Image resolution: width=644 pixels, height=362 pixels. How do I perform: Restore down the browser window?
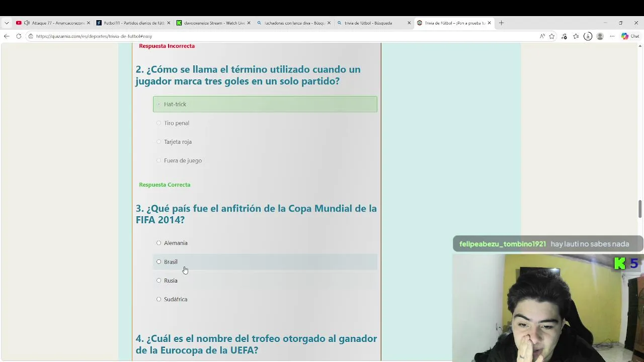pos(621,23)
